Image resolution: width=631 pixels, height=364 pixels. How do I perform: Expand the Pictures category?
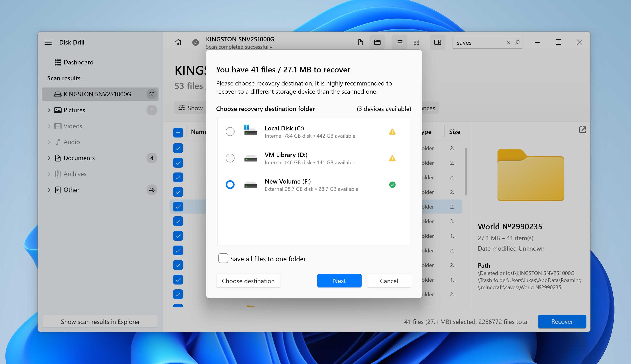click(x=49, y=110)
